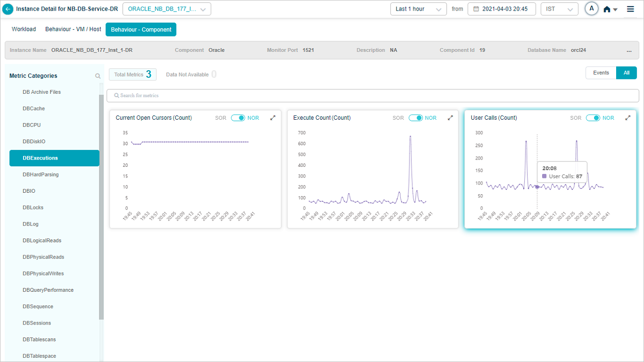
Task: Click the calendar icon in date field
Action: 476,9
